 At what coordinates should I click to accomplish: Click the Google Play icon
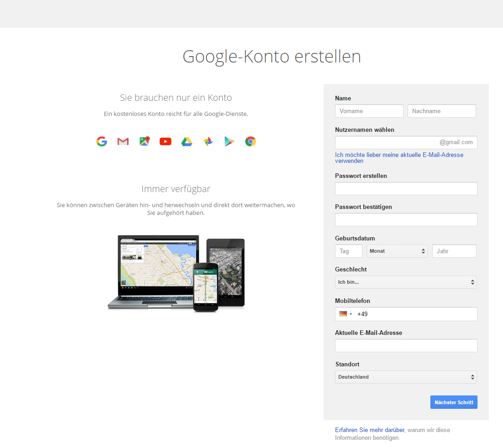230,141
